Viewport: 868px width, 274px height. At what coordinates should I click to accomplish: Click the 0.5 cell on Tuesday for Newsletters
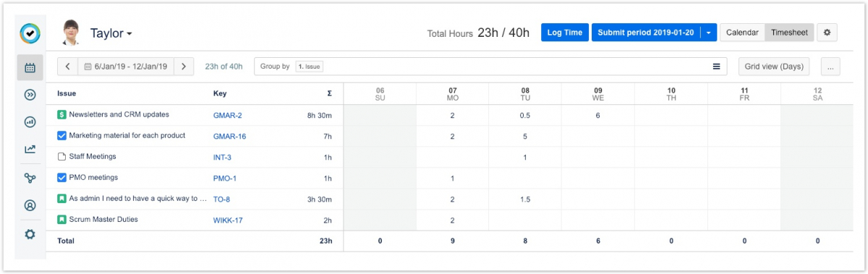(x=525, y=115)
